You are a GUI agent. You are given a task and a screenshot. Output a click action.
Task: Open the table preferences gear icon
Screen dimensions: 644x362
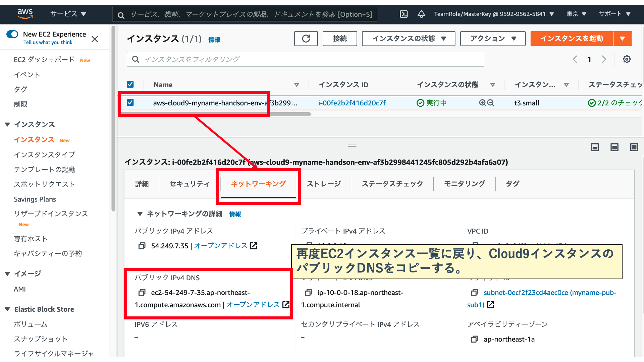(x=627, y=59)
